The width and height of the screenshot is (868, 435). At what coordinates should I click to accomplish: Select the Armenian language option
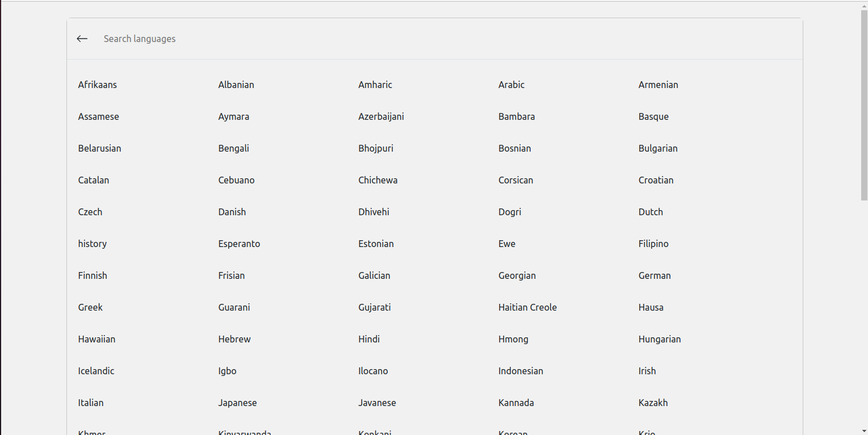click(658, 85)
